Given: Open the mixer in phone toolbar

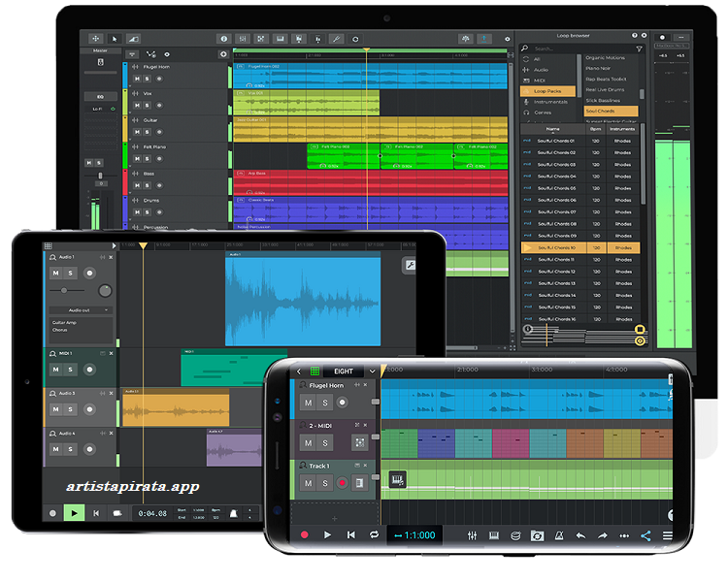Looking at the screenshot, I should (x=472, y=535).
